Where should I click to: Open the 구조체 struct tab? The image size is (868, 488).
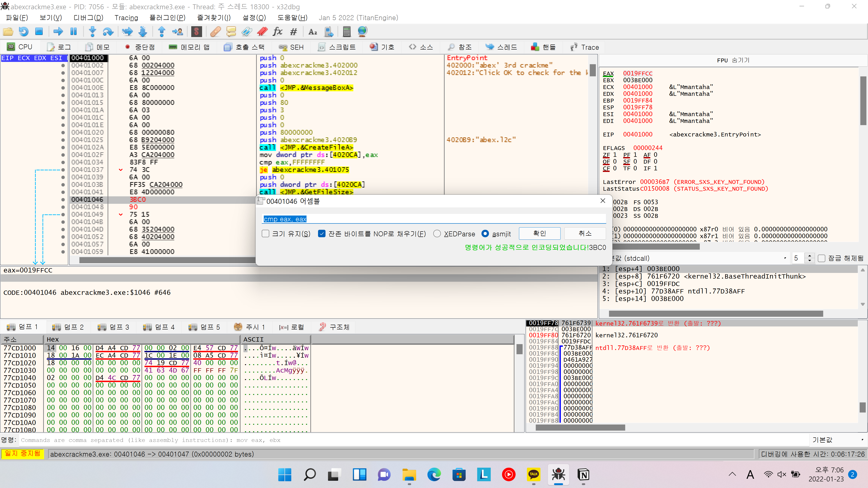334,327
